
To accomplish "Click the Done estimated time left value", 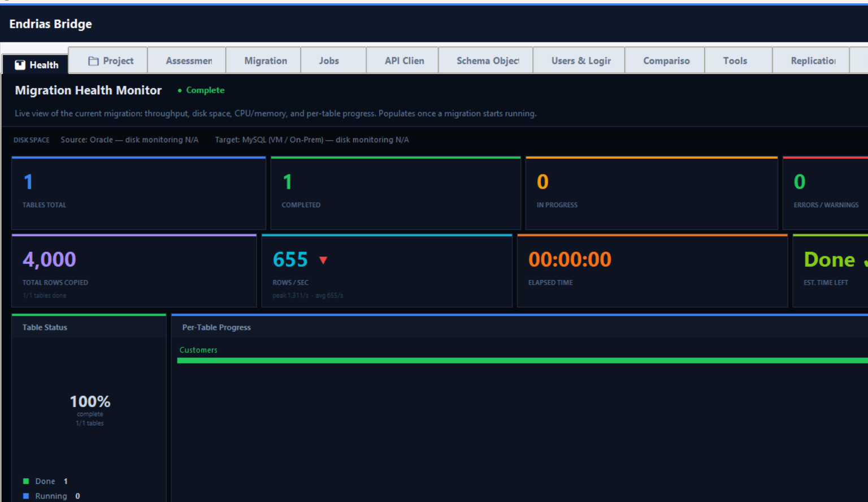I will click(x=830, y=260).
